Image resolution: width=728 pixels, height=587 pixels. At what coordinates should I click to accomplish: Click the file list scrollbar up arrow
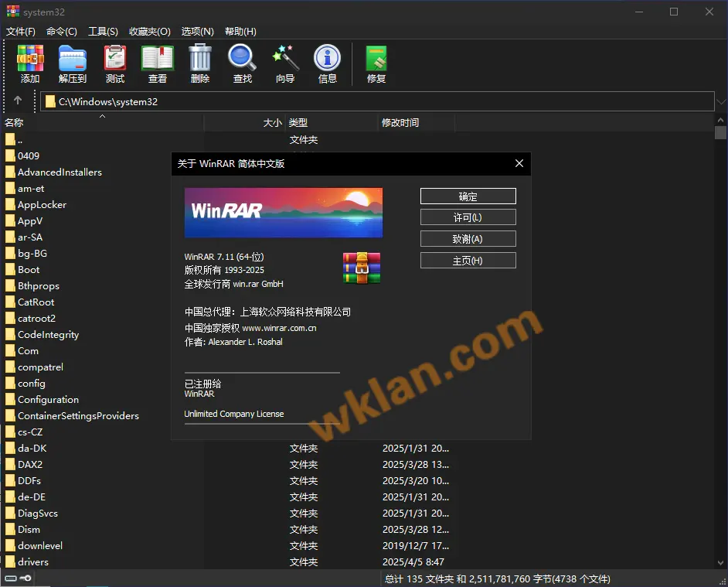click(720, 120)
